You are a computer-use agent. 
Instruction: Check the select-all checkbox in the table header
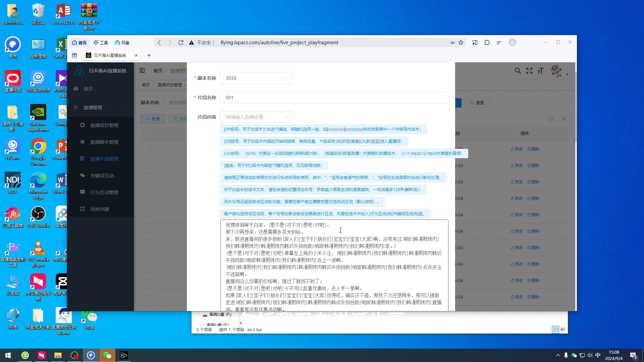click(x=150, y=133)
